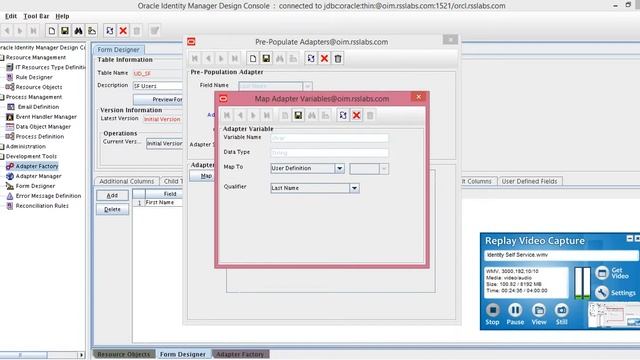Viewport: 640px width, 360px height.
Task: Click Still snapshot button in Replay Video Capture
Action: click(562, 314)
